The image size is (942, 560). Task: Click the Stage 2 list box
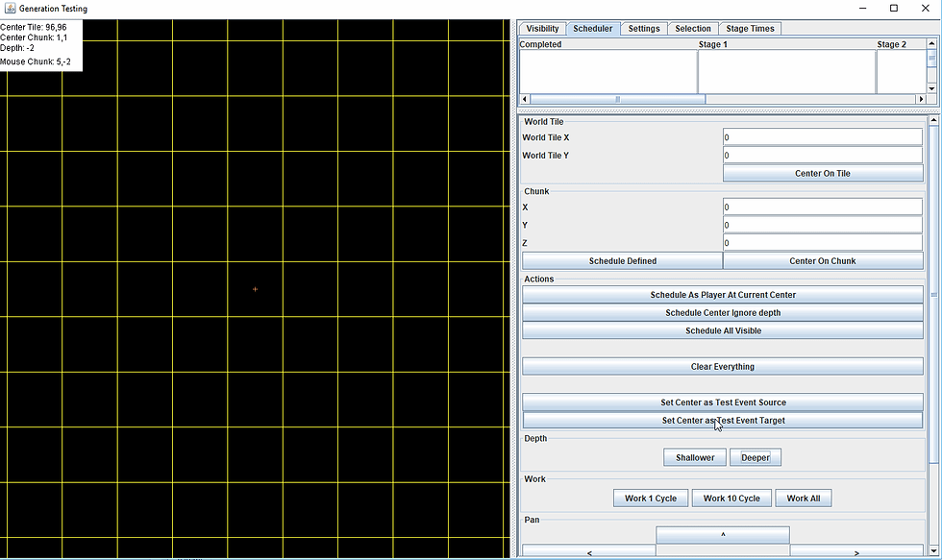tap(902, 71)
